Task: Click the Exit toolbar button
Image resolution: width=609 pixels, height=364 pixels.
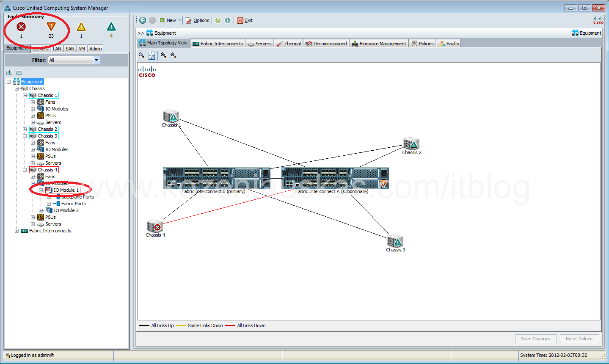Action: pos(245,20)
